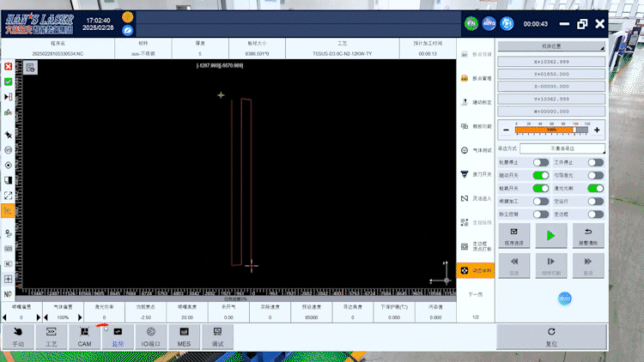Switch to the 调试 debug tab
644x362 pixels.
[x=217, y=335]
